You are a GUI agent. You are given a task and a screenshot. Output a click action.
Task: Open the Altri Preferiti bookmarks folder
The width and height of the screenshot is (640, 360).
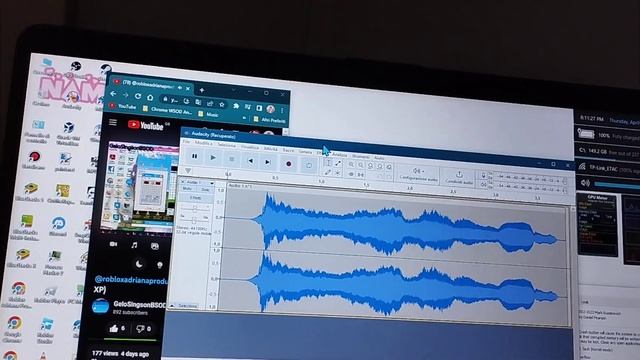coord(269,120)
